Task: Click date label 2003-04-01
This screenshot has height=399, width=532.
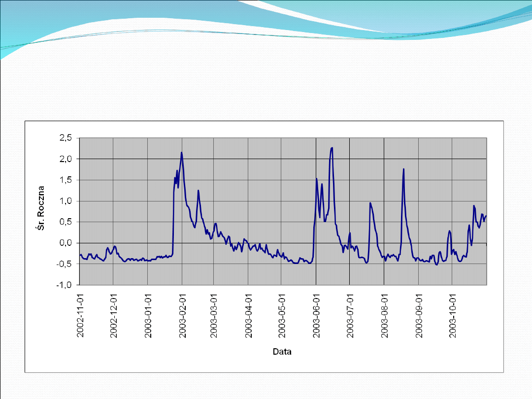Action: [x=248, y=316]
